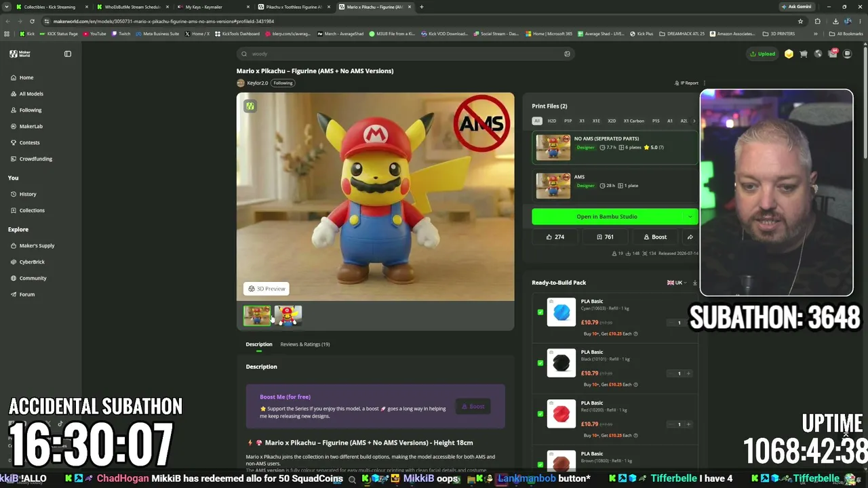
Task: Click the Boost button in Boost Me banner
Action: point(473,407)
